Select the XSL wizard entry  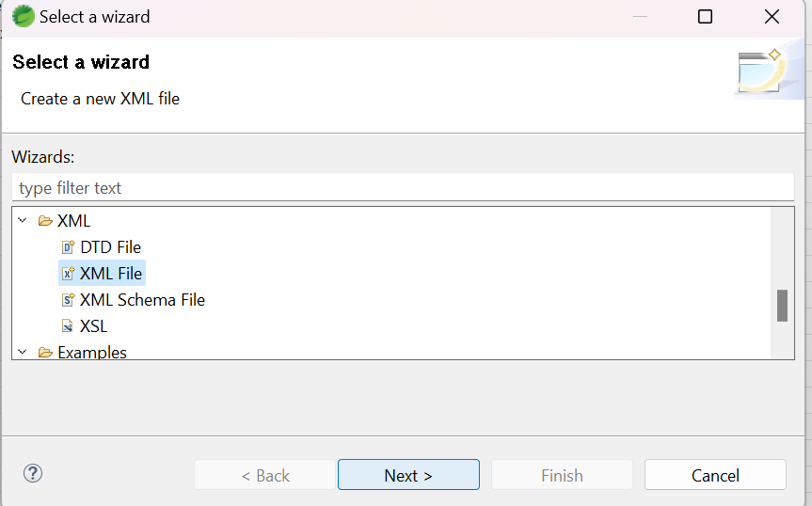(x=94, y=326)
